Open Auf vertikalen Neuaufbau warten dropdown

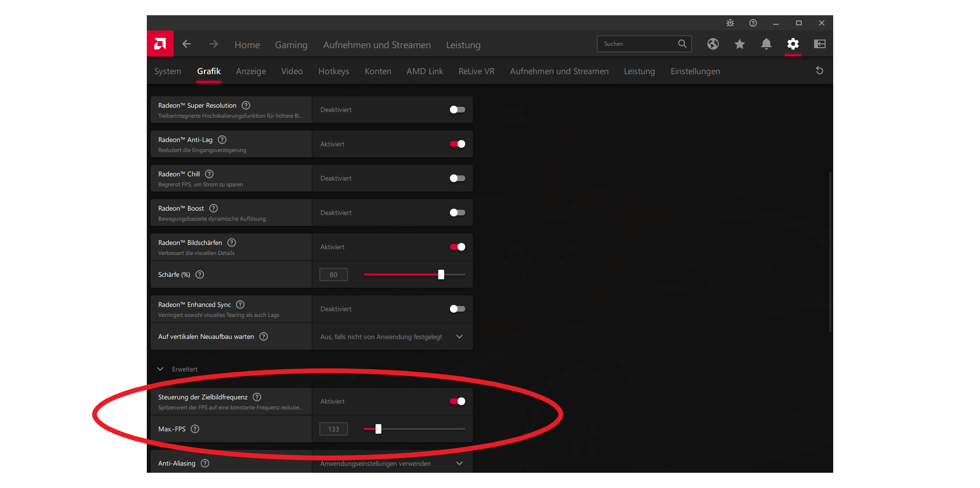click(392, 336)
